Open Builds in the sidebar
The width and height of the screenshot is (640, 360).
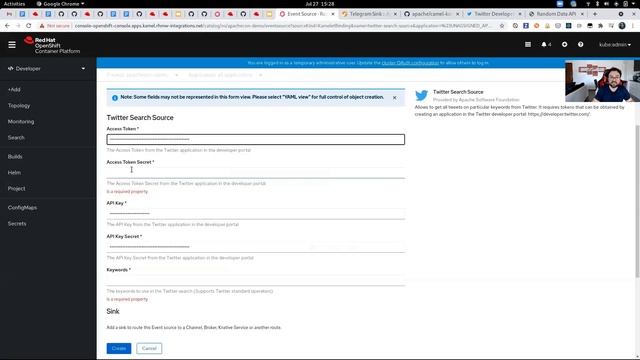pyautogui.click(x=15, y=157)
